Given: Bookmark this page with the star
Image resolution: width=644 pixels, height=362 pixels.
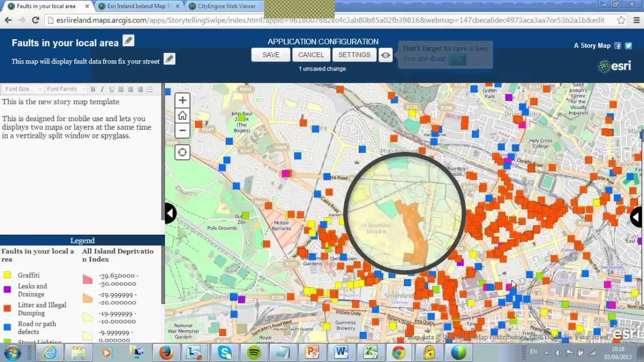Looking at the screenshot, I should [x=621, y=20].
